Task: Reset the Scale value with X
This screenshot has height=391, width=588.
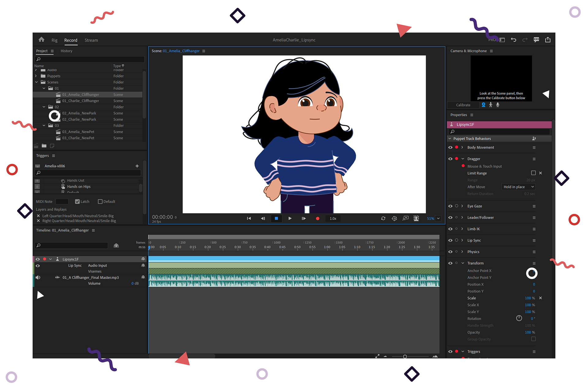Action: (541, 298)
